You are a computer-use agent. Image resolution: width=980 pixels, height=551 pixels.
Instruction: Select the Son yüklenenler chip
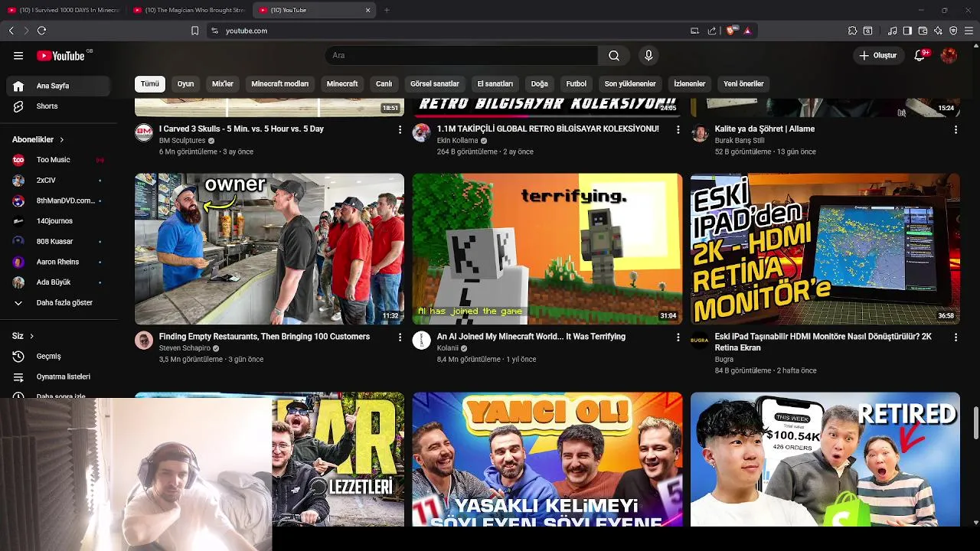(630, 83)
